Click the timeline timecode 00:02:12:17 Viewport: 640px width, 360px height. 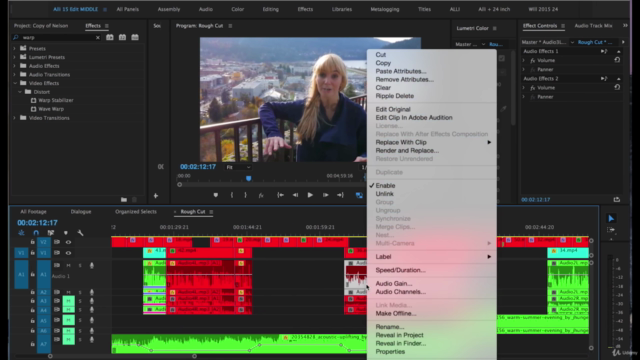pyautogui.click(x=37, y=223)
